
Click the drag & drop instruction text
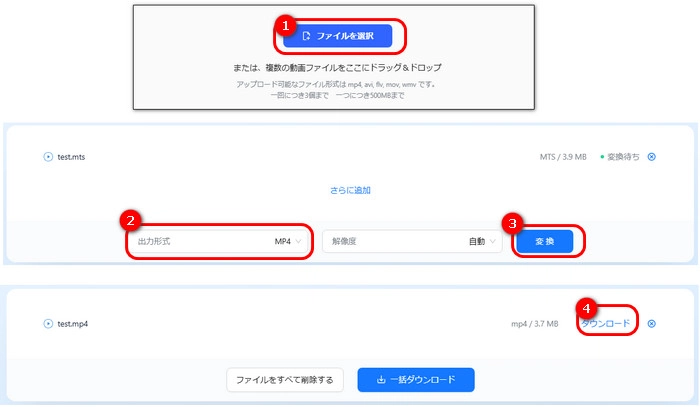[x=337, y=68]
